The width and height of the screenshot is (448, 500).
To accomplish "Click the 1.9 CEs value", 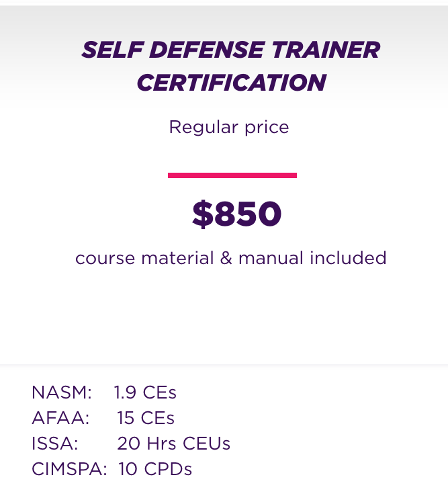I will click(145, 392).
